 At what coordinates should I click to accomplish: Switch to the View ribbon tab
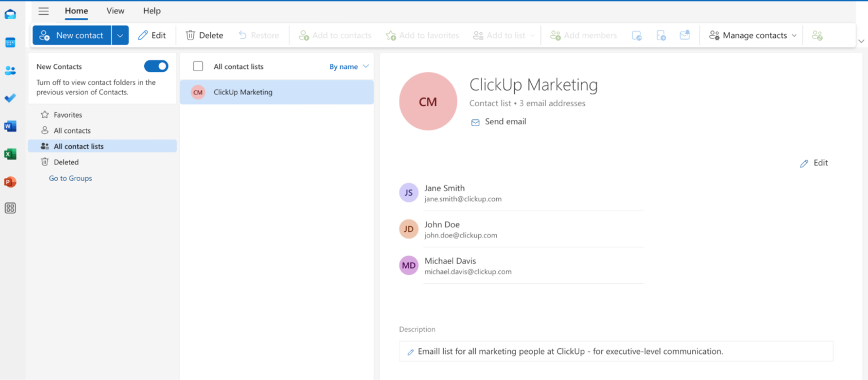tap(115, 11)
